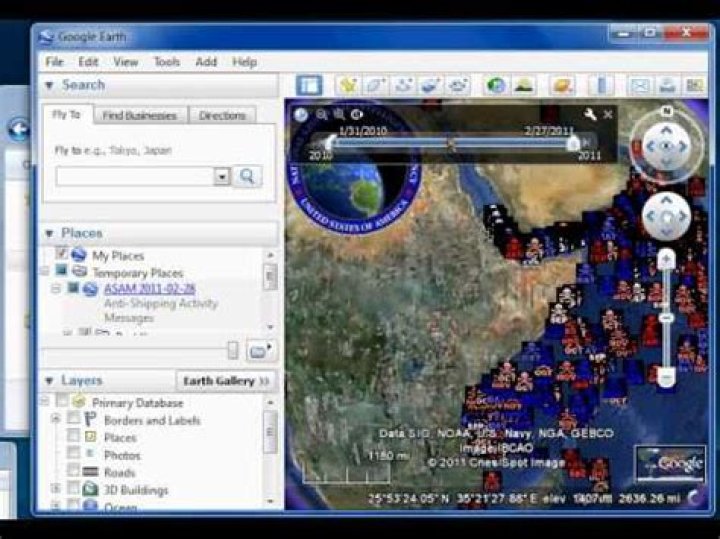The image size is (720, 539).
Task: Enable the Places layer checkbox
Action: (x=73, y=436)
